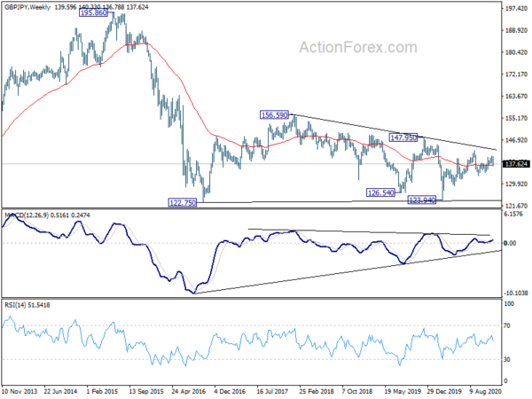
Task: Select the RSI 70 level label
Action: pyautogui.click(x=507, y=325)
